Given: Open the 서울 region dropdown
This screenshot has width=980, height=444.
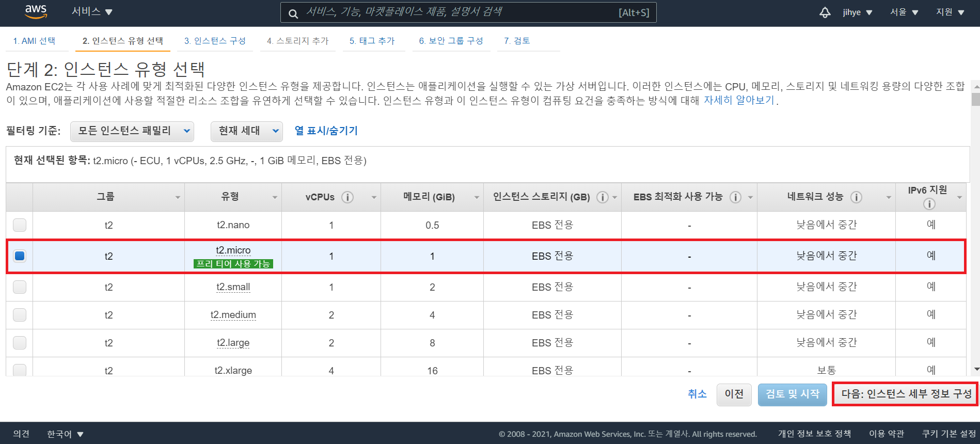Looking at the screenshot, I should click(x=904, y=12).
